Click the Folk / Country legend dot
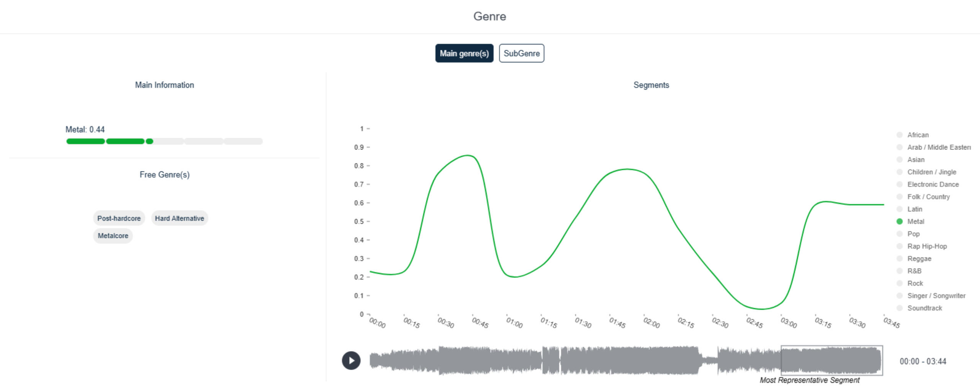This screenshot has width=980, height=389. pos(900,197)
